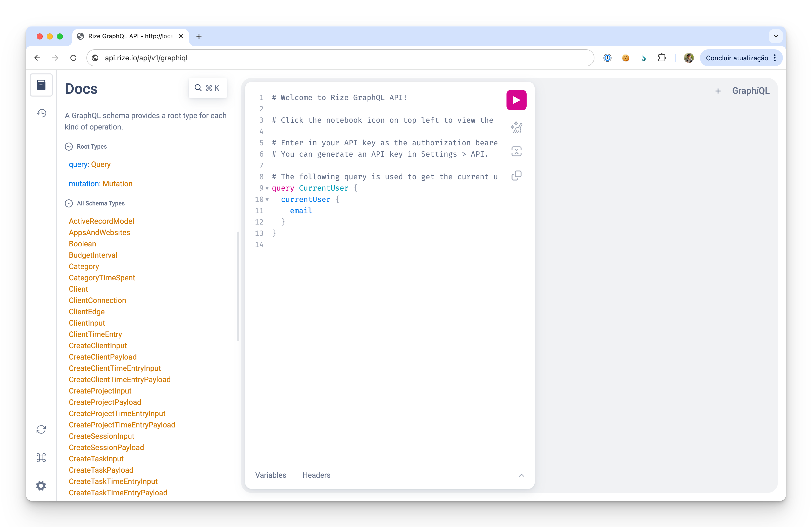
Task: Open the CreateTaskInput type
Action: coord(96,459)
